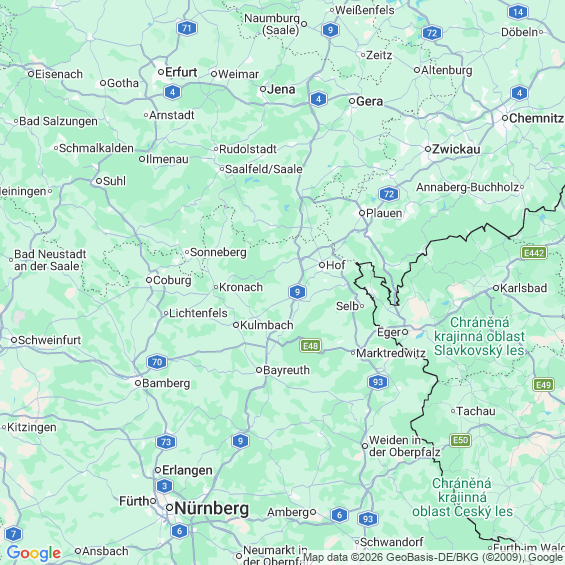Select the Karlsbad city label
Screen dimensions: 565x565
click(x=523, y=288)
